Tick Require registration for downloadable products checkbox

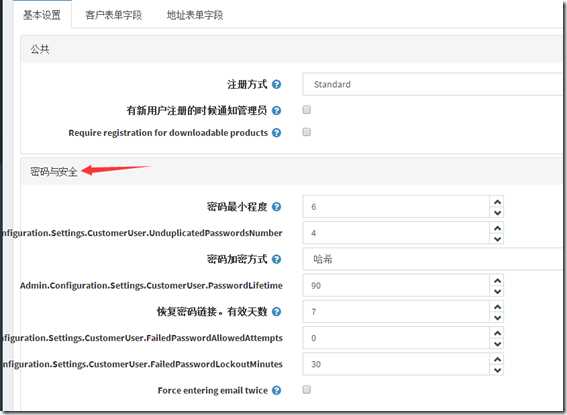click(307, 132)
